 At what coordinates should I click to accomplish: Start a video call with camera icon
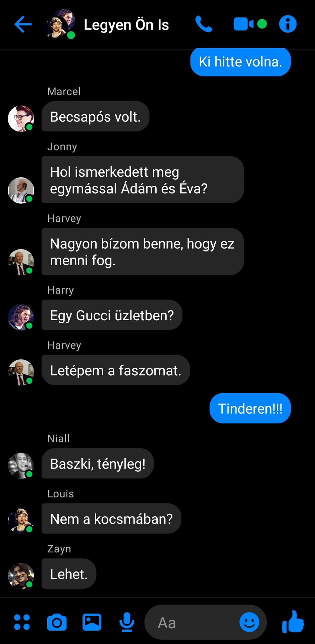tap(250, 24)
